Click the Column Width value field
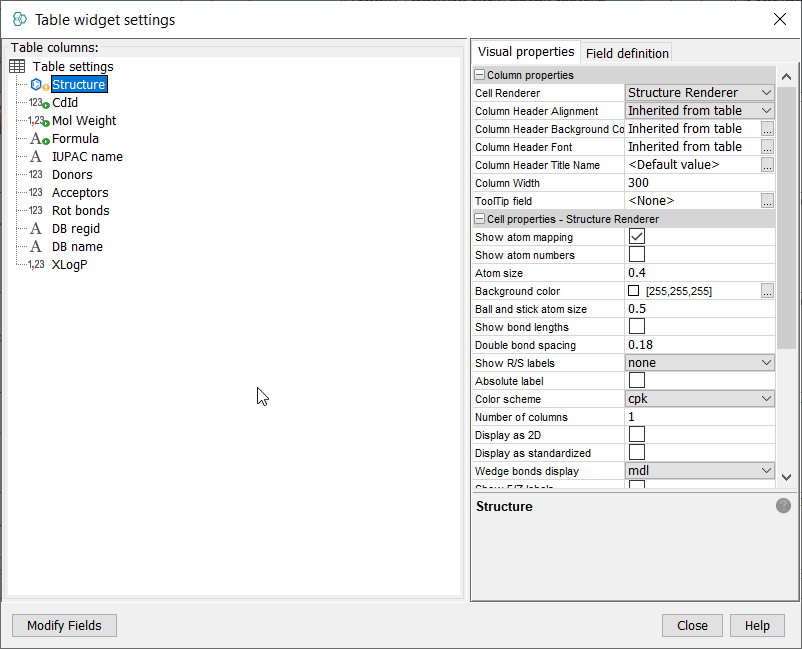Image resolution: width=802 pixels, height=649 pixels. pos(699,183)
